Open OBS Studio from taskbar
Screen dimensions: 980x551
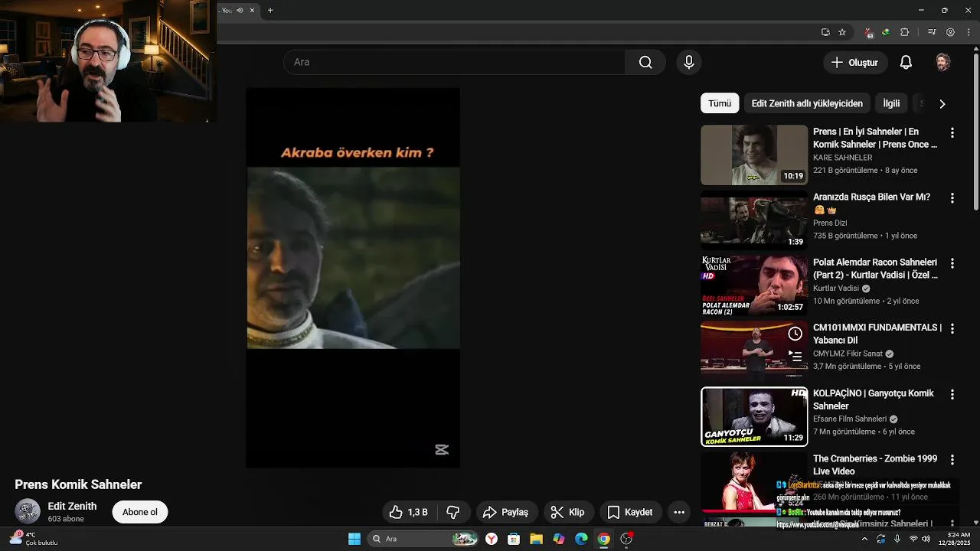(626, 539)
